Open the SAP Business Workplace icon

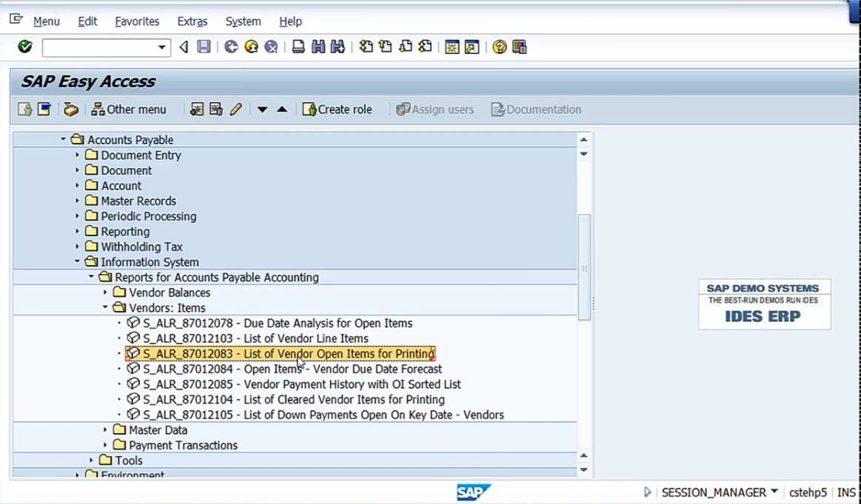[71, 110]
